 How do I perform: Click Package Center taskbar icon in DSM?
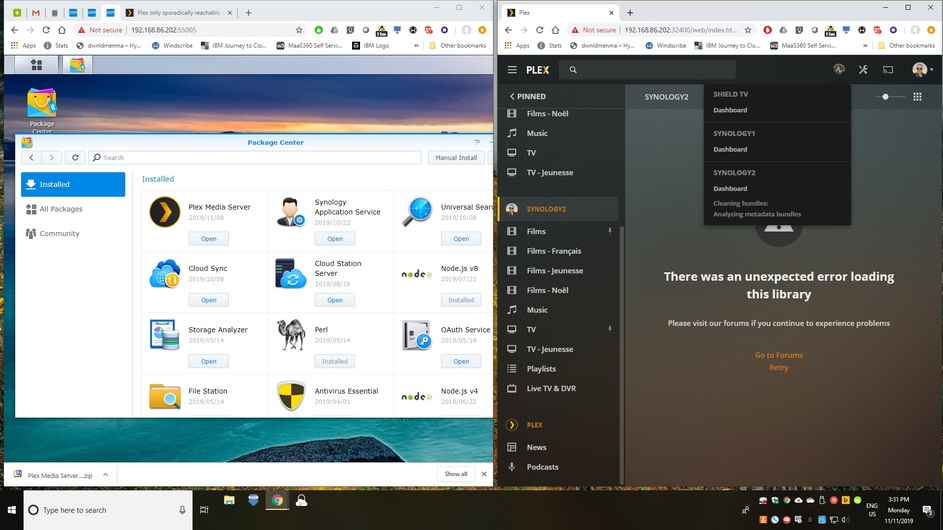(x=77, y=65)
